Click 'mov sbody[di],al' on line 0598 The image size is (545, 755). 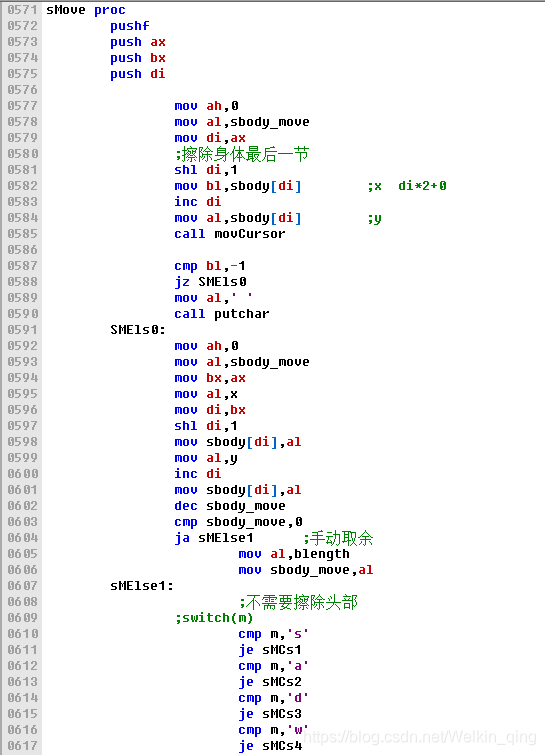[238, 442]
